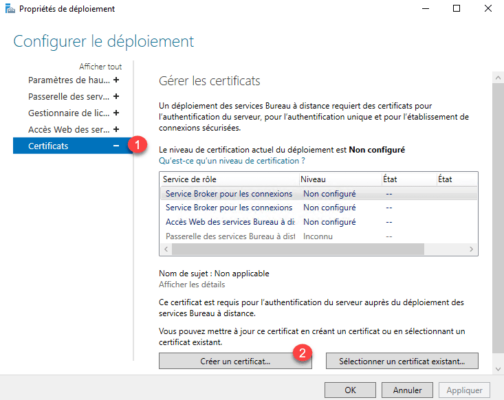Click the Appliquer button
Screen dimensions: 504x400
[464, 390]
